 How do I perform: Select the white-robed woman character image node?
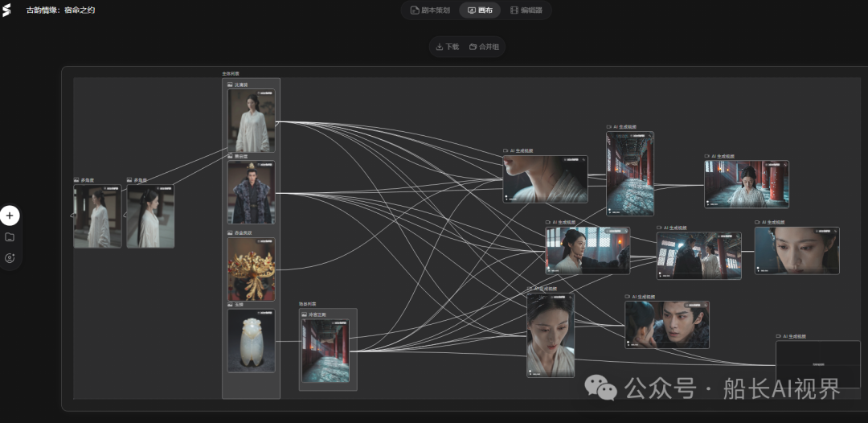(x=252, y=120)
